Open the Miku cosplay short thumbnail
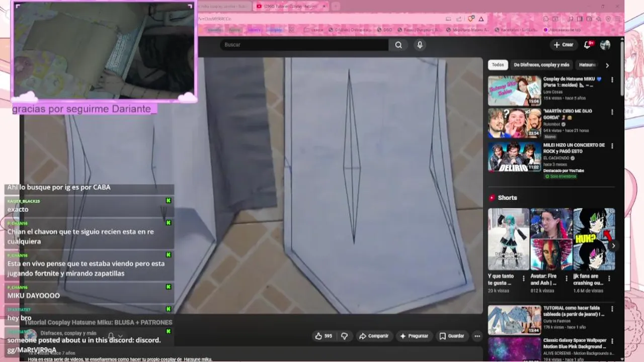 pyautogui.click(x=508, y=239)
